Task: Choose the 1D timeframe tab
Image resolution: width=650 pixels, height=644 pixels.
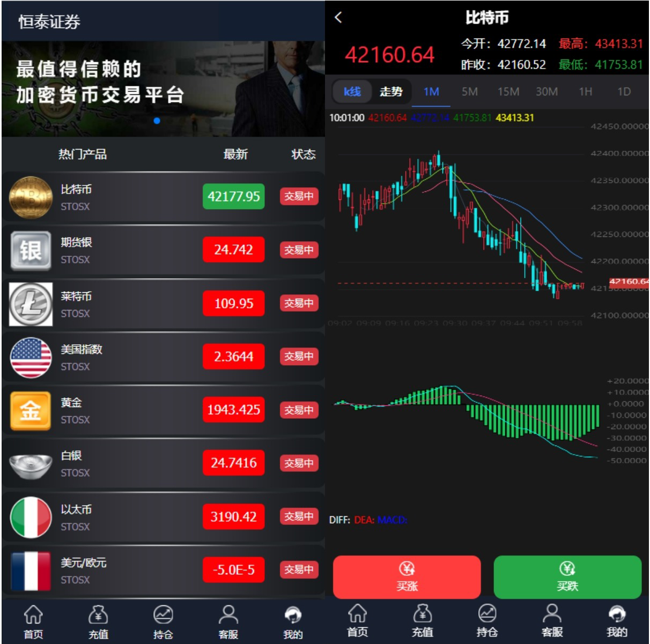Action: coord(624,92)
